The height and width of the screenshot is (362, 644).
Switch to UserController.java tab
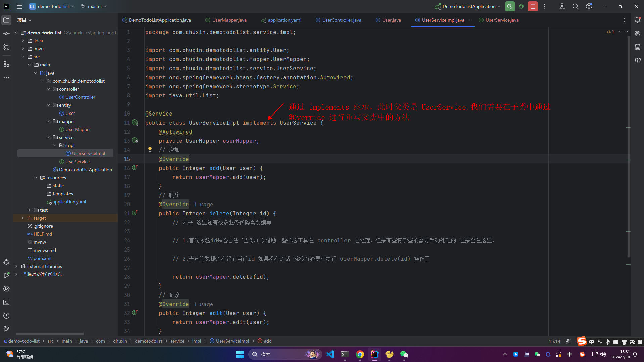click(x=338, y=20)
